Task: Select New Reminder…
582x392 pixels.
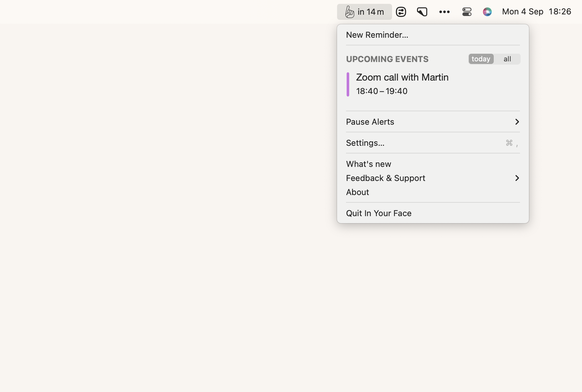Action: (377, 35)
